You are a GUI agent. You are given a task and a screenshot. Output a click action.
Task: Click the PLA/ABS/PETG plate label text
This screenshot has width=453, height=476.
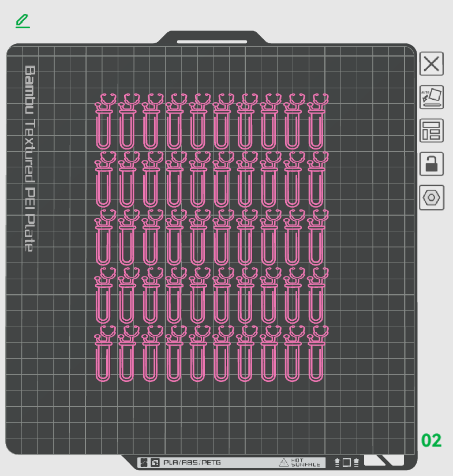coord(192,462)
